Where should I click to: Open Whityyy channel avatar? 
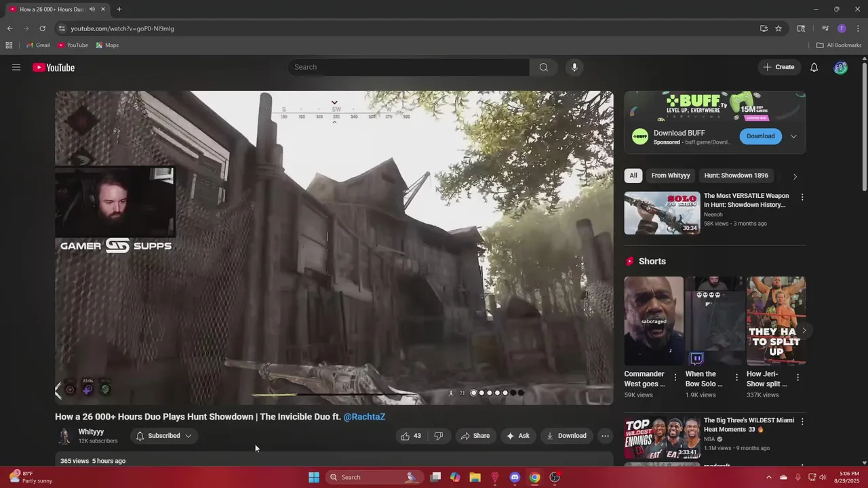tap(64, 436)
